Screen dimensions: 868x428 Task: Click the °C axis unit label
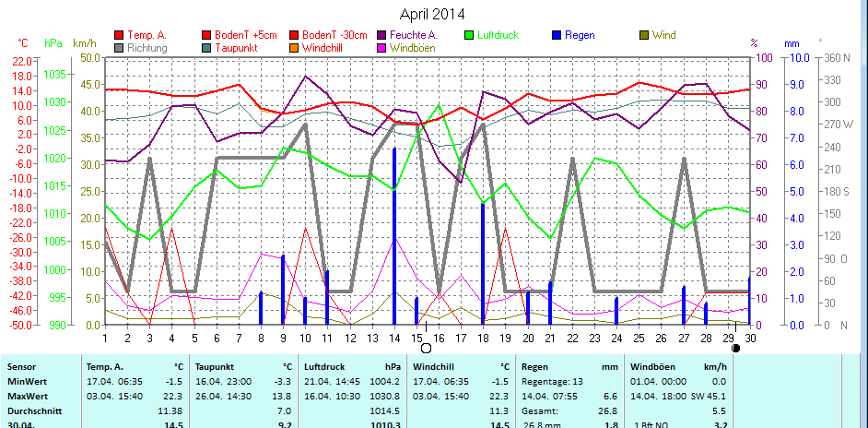[23, 42]
